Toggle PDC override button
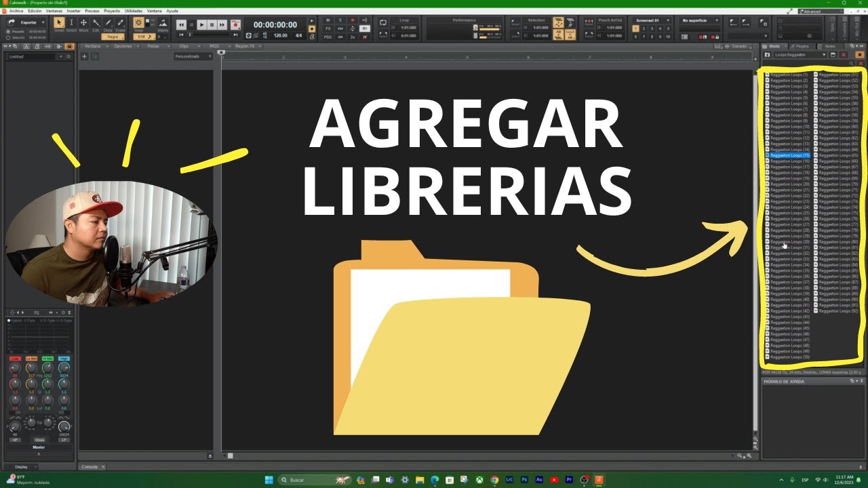This screenshot has width=868, height=488. [328, 37]
